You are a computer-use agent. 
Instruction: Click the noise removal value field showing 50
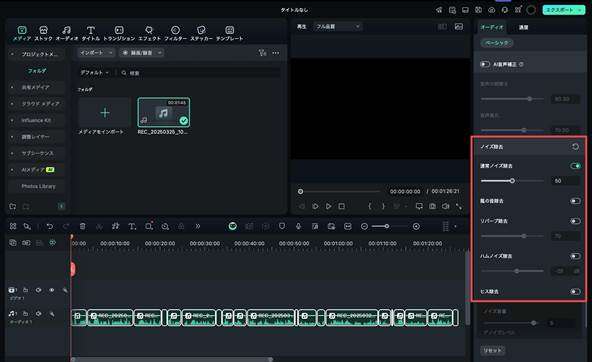coord(565,181)
